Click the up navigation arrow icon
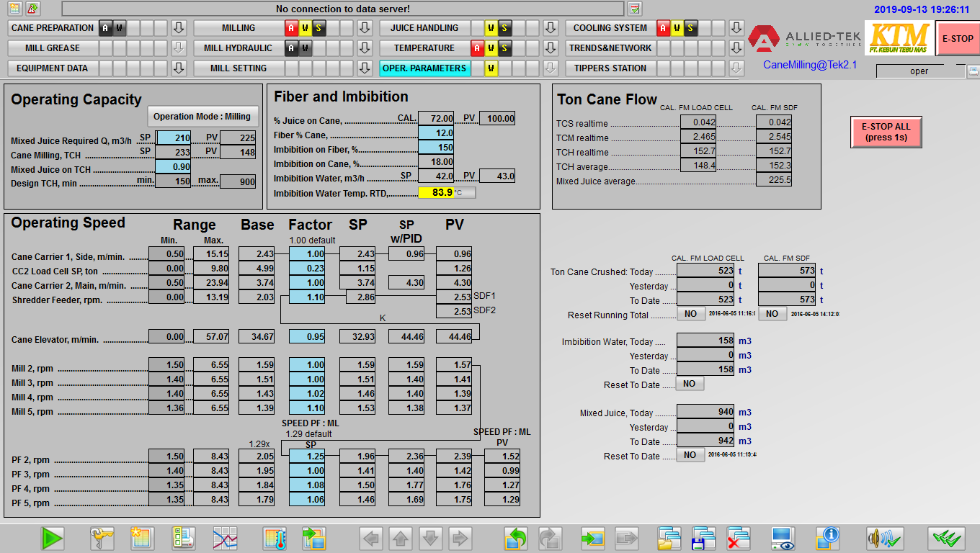The image size is (980, 553). [x=401, y=538]
